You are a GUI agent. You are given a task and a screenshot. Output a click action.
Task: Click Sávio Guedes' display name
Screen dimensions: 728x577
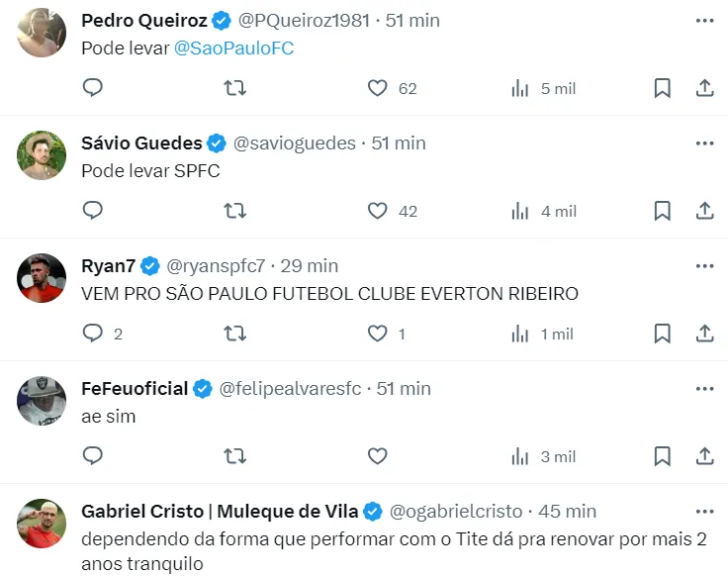tap(141, 144)
